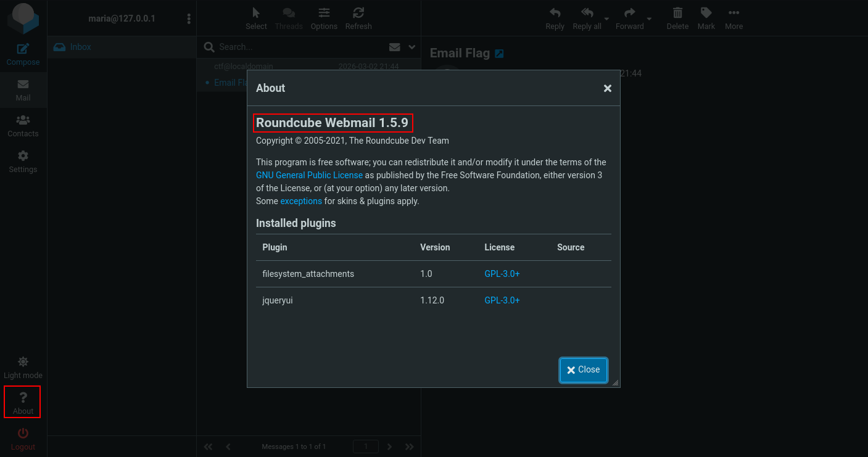Click the version 1.12.0 cell
Image resolution: width=868 pixels, height=457 pixels.
click(432, 300)
